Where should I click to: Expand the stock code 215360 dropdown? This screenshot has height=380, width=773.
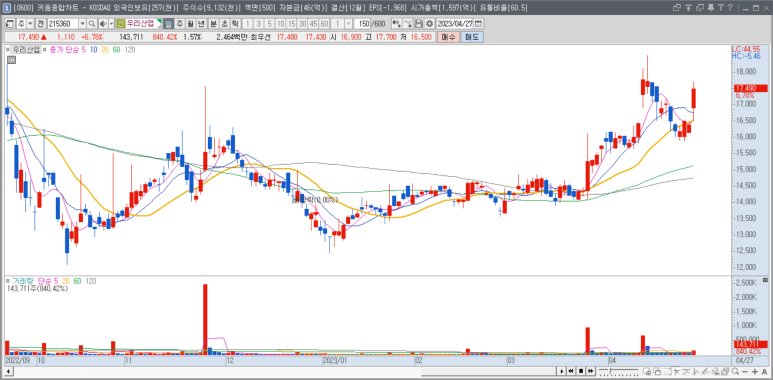coord(82,24)
